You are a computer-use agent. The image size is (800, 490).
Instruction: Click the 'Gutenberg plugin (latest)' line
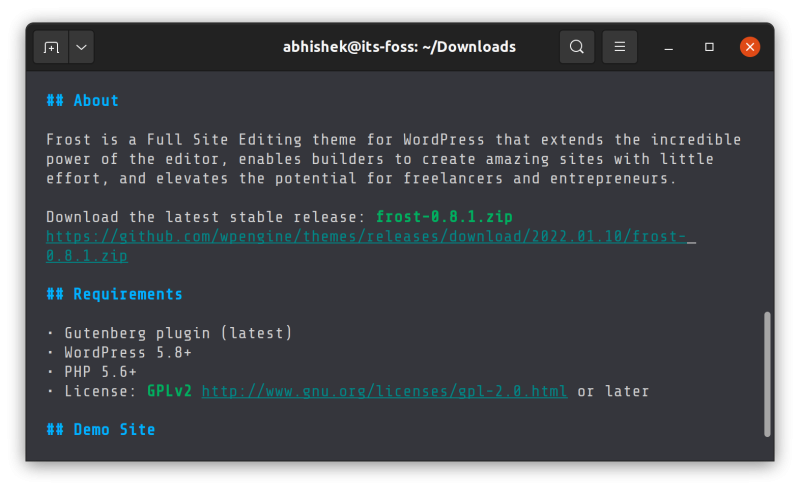[x=178, y=333]
